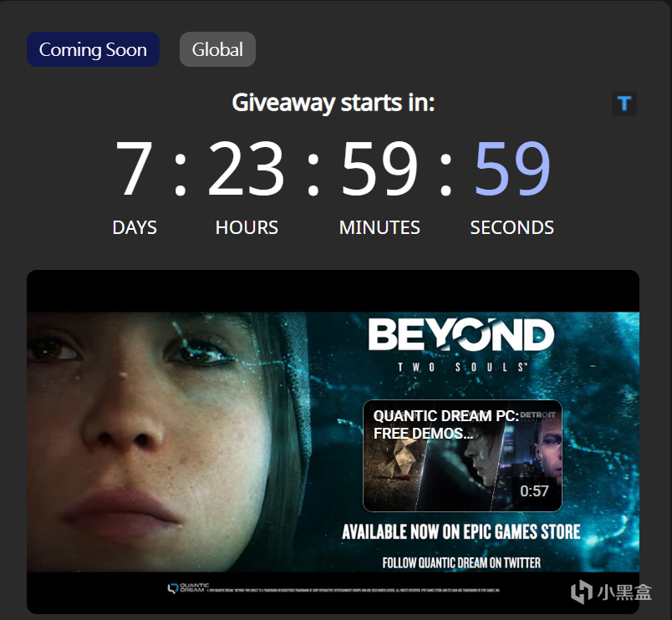
Task: Click the DAYS label
Action: [134, 227]
